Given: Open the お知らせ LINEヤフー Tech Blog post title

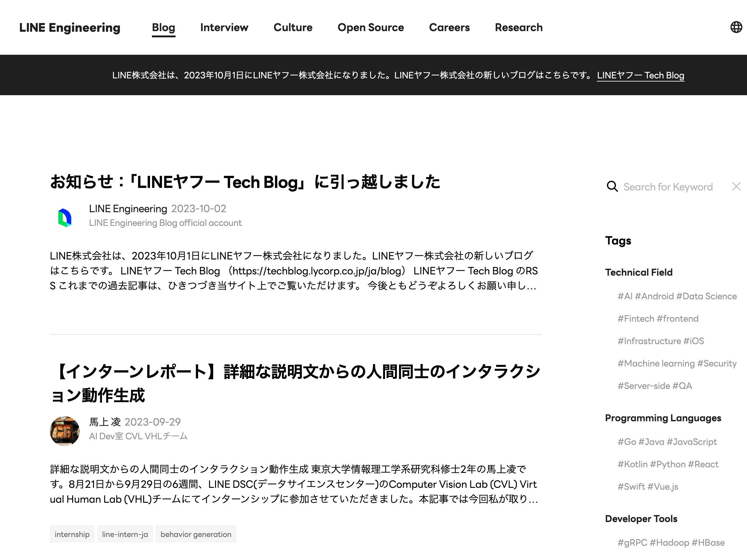Looking at the screenshot, I should (245, 182).
